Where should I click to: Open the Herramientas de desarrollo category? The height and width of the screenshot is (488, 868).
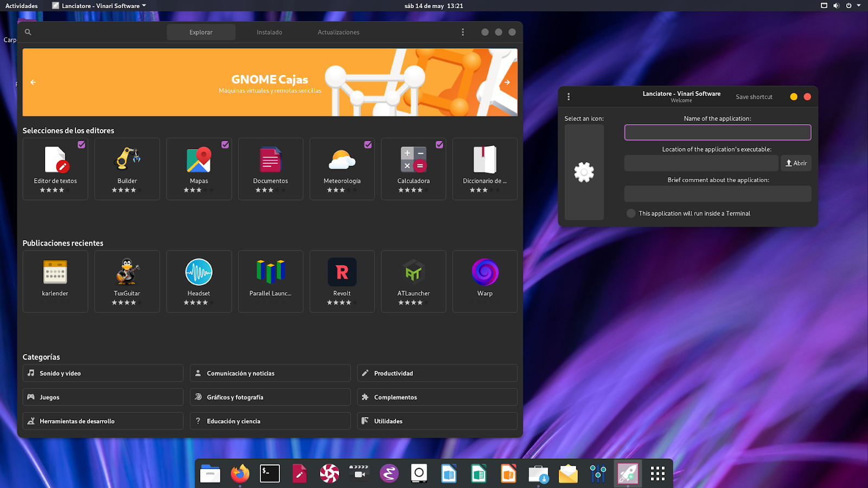[x=103, y=421]
